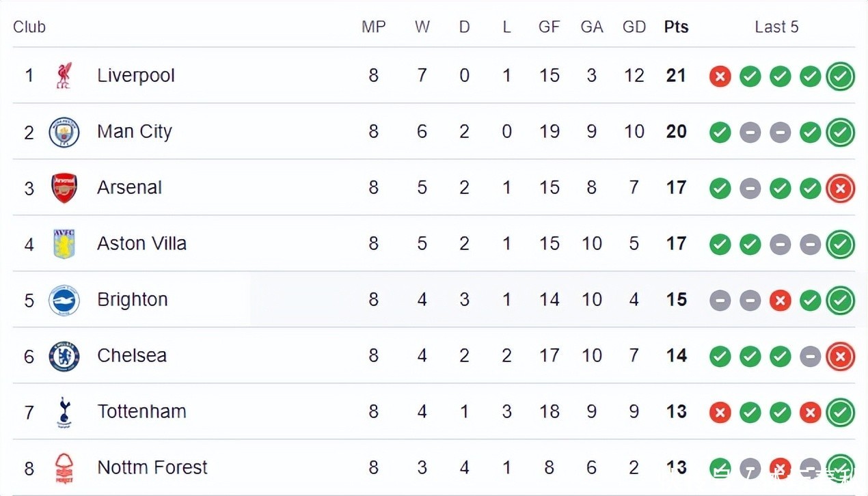Sort table by Pts column header

(676, 27)
